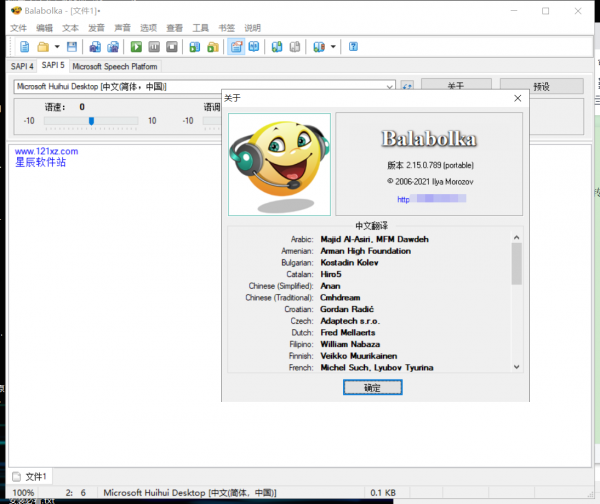Click the batch file folder play icon
Viewport: 600px width, 504px height.
[213, 47]
